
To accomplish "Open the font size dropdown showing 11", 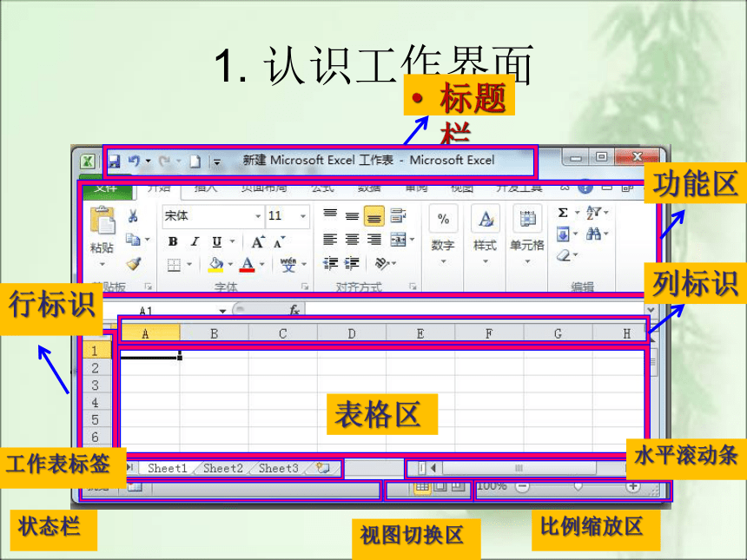I will point(303,216).
